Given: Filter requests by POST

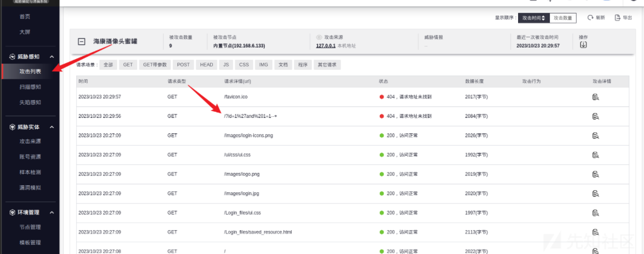Looking at the screenshot, I should coord(183,65).
